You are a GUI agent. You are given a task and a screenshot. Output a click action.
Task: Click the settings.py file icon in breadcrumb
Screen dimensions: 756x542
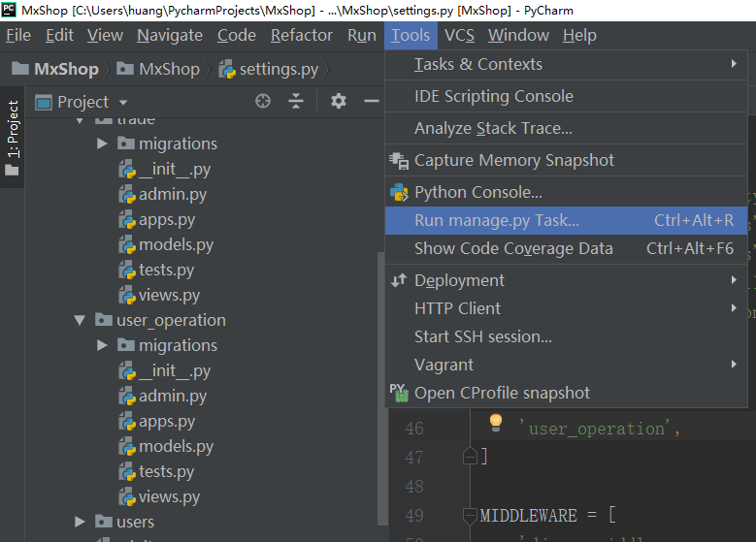point(227,70)
